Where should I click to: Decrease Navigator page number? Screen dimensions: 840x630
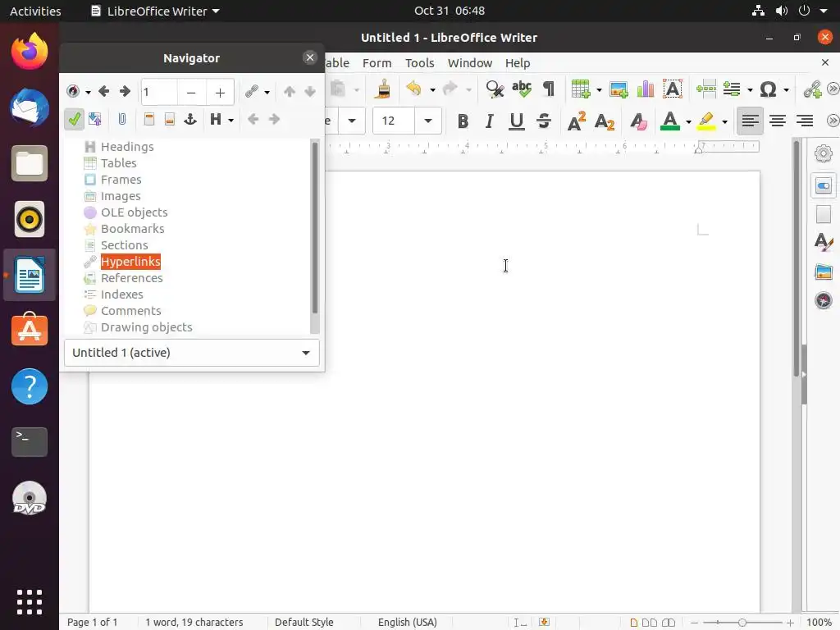tap(191, 92)
